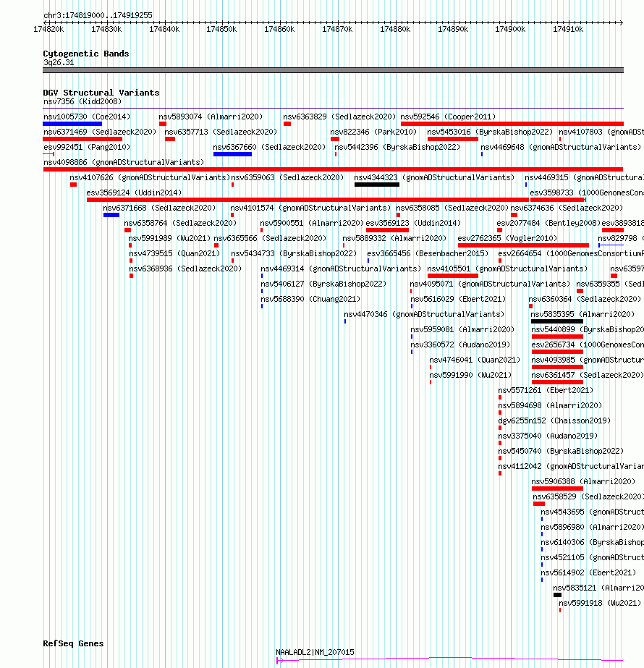Viewport: 644px width, 668px height.
Task: Select nsv4746041 (Quan2021) variant
Action: pyautogui.click(x=475, y=360)
